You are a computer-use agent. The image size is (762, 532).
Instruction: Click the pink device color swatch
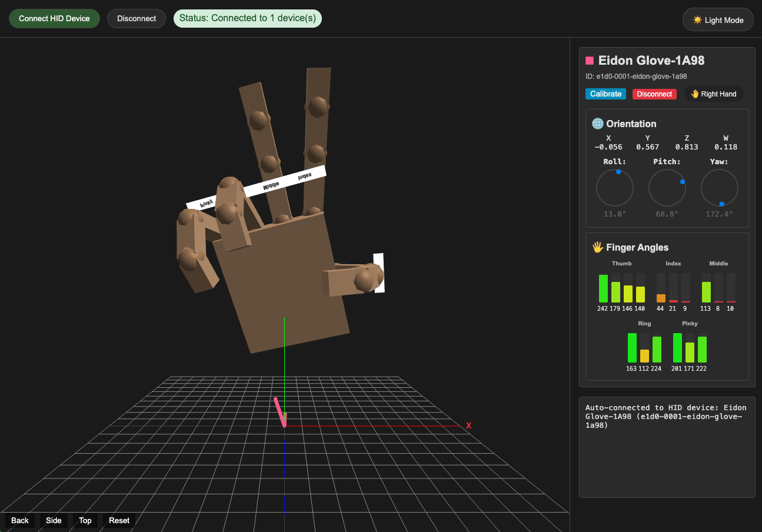(590, 61)
